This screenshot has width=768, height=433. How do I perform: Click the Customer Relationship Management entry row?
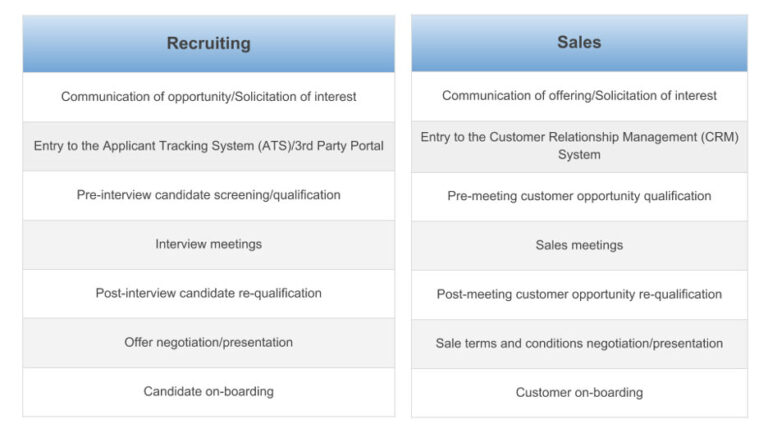coord(579,146)
